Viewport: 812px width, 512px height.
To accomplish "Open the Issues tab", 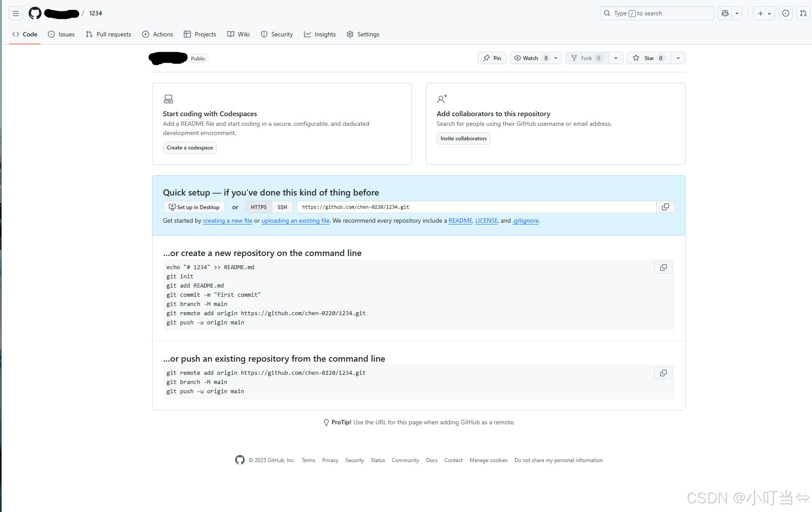I will [x=61, y=34].
